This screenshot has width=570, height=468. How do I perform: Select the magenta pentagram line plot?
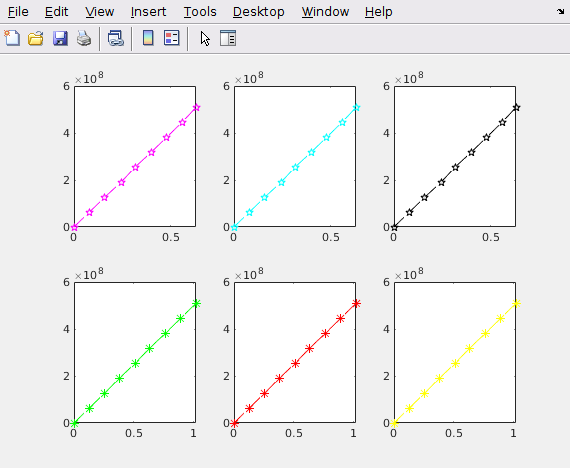pyautogui.click(x=136, y=167)
